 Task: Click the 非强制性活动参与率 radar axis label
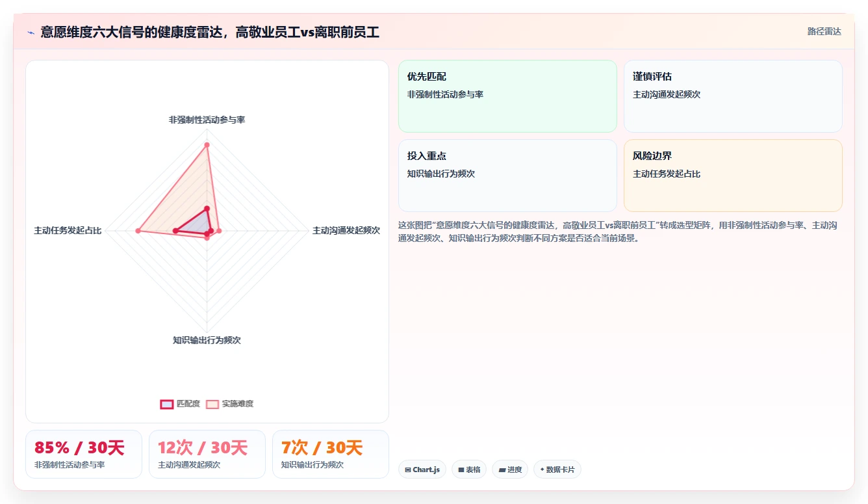coord(207,120)
